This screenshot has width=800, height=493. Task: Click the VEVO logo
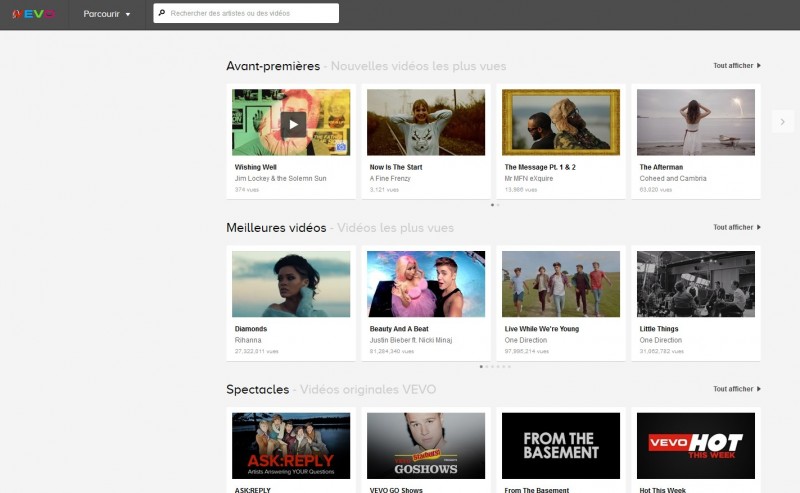click(x=35, y=14)
